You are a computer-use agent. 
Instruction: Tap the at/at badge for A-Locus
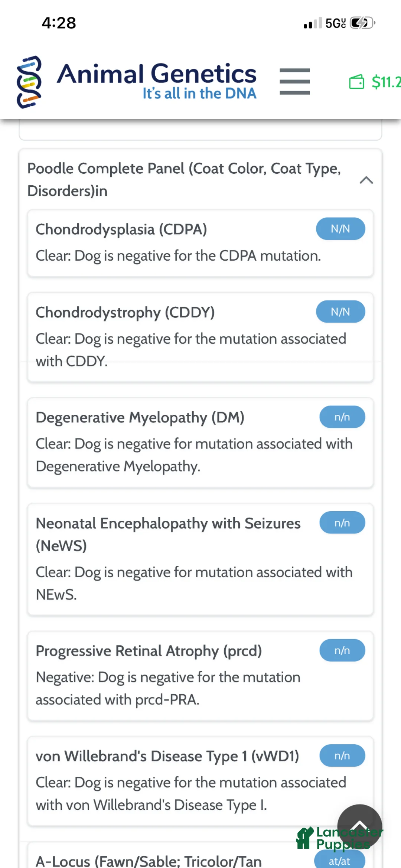tap(339, 861)
